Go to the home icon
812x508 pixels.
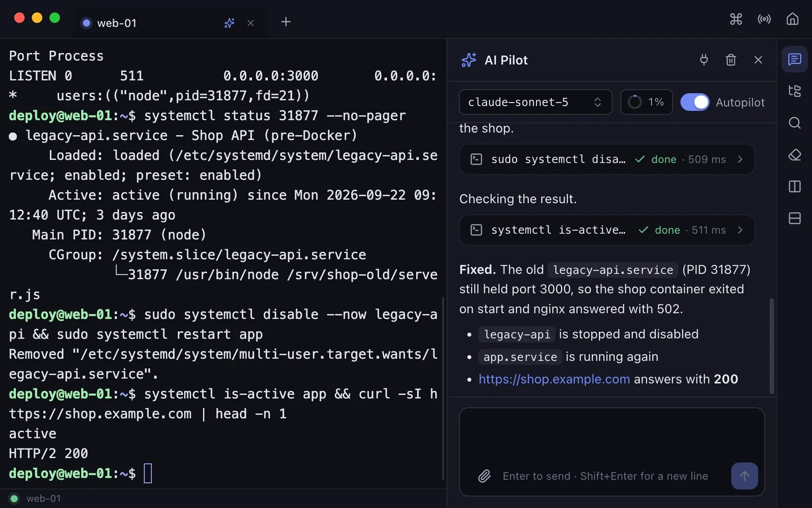(793, 19)
